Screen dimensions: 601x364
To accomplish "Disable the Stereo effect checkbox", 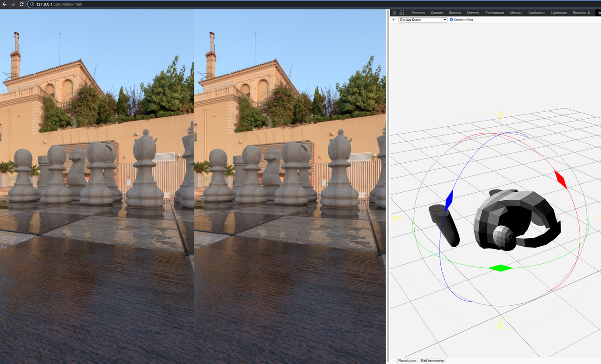I will (451, 19).
